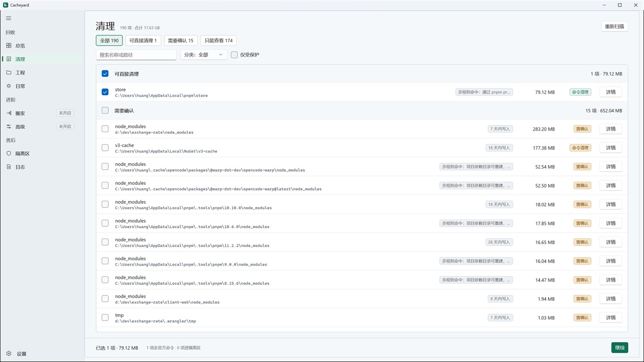
Task: Check the pnpm 11.2.2 node_modules checkbox
Action: pos(105,242)
